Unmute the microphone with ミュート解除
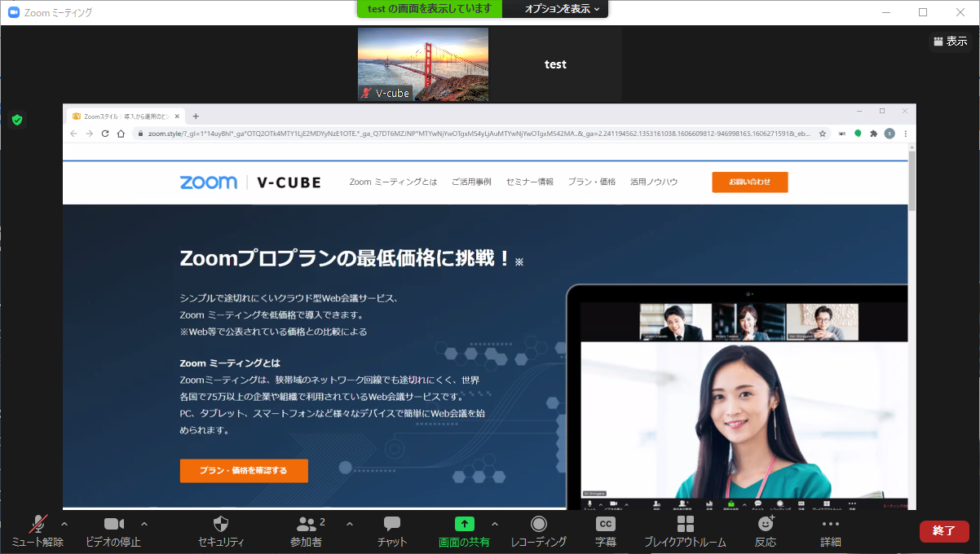Viewport: 980px width, 554px height. (38, 531)
